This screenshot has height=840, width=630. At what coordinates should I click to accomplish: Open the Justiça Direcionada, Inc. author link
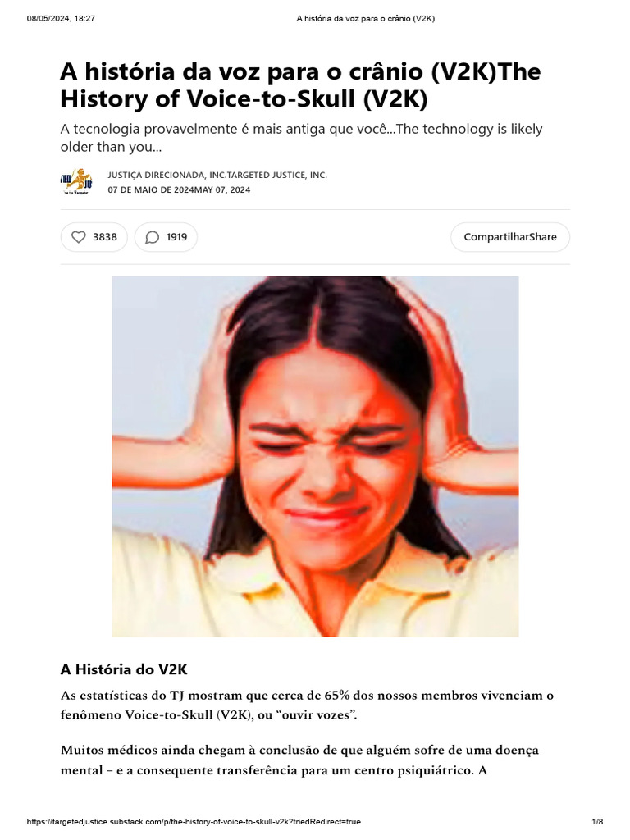coord(167,176)
